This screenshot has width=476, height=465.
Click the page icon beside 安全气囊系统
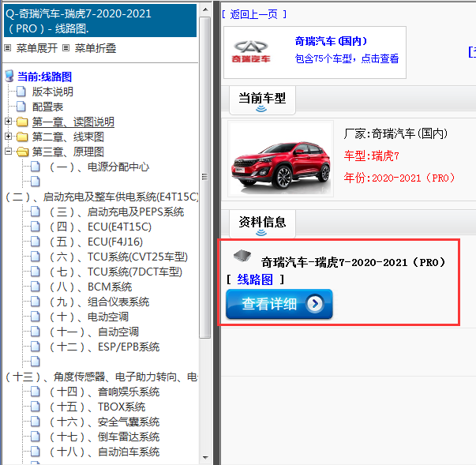click(x=36, y=422)
